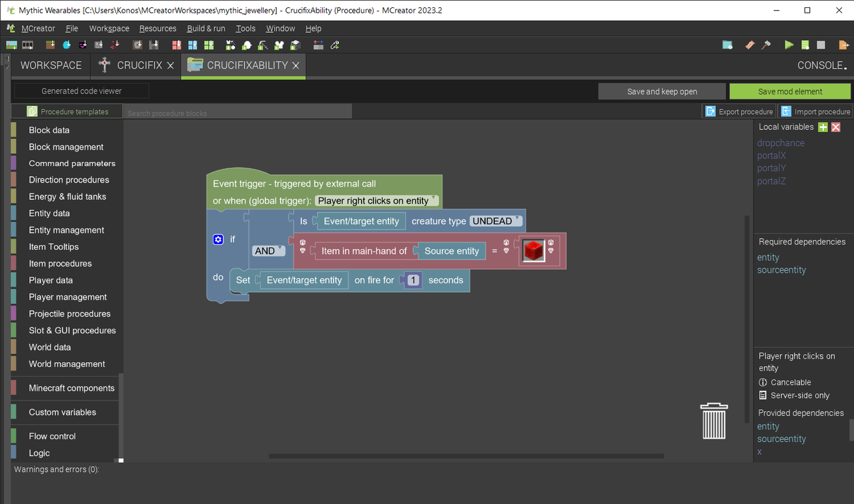The width and height of the screenshot is (854, 504).
Task: Click the import item texture diamond icon
Action: (x=66, y=45)
